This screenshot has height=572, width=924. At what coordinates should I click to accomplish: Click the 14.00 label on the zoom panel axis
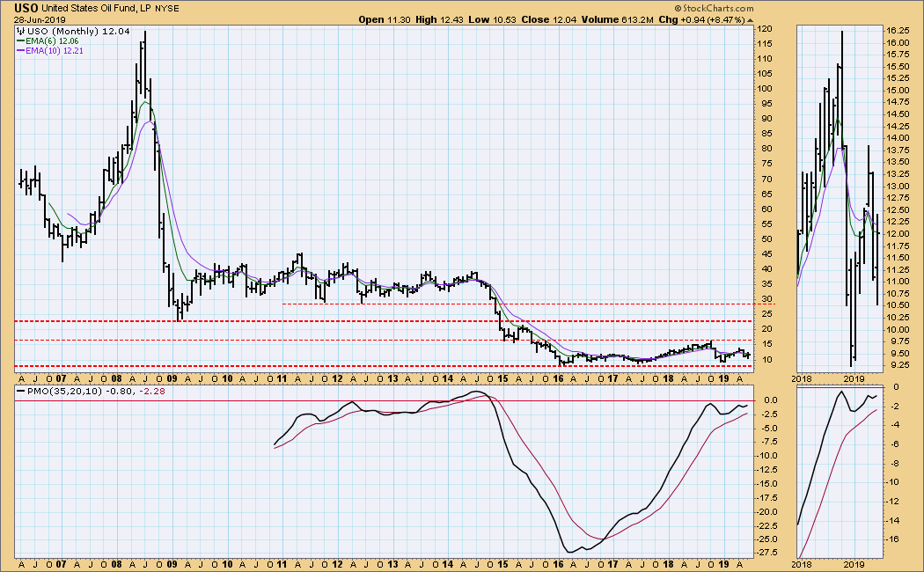click(x=898, y=138)
